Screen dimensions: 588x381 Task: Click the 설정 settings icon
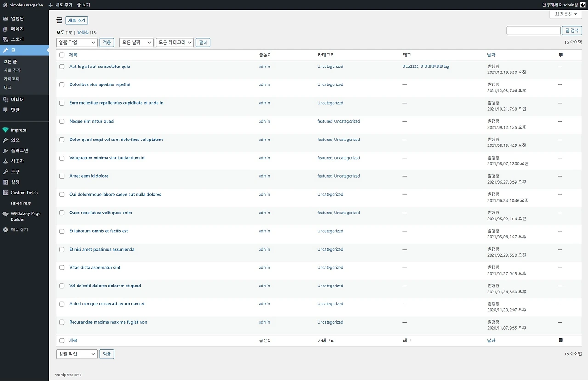click(x=6, y=182)
